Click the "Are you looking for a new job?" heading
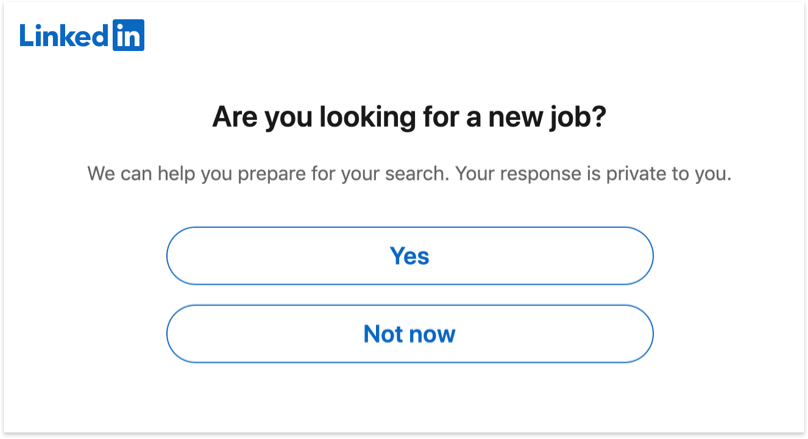This screenshot has height=439, width=808. 409,118
